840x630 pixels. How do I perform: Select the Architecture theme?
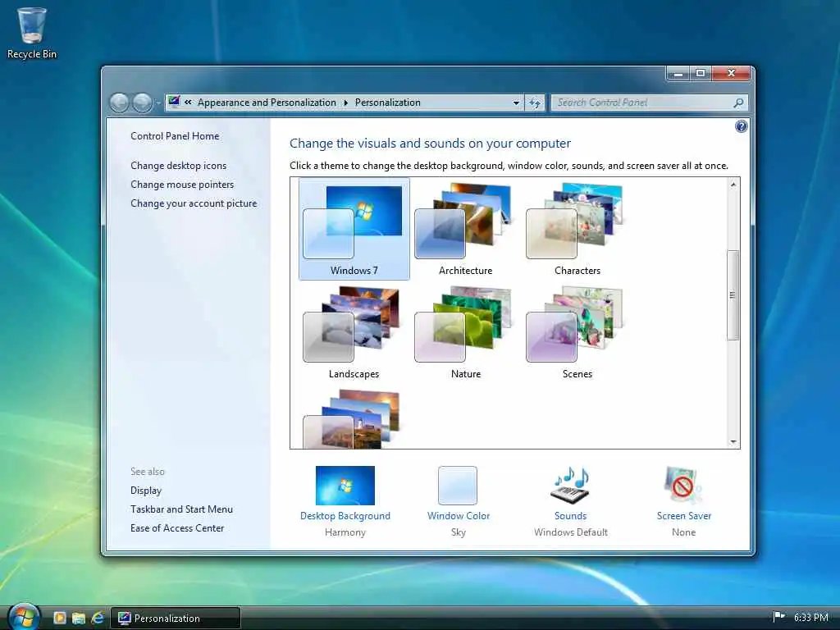pyautogui.click(x=466, y=229)
